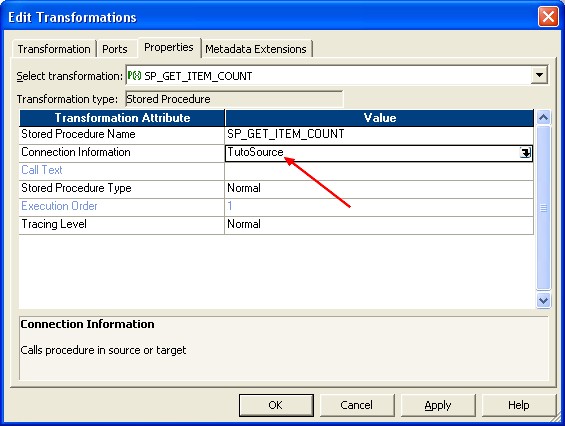Select the Tracing Level attribute label
565x426 pixels.
[x=54, y=224]
